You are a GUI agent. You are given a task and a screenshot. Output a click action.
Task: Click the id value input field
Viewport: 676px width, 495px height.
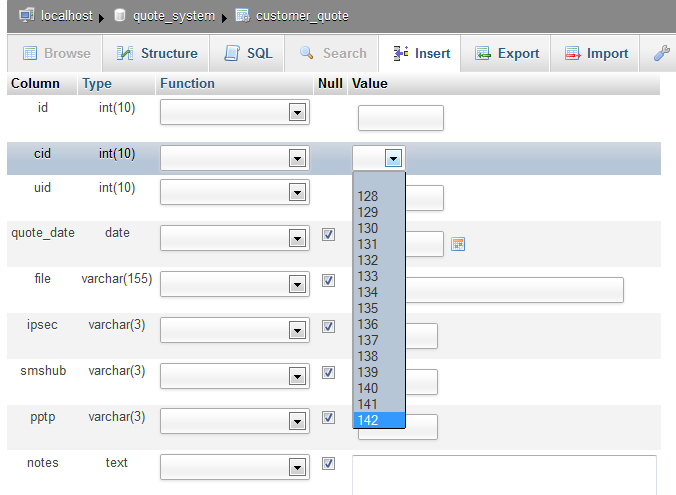coord(400,118)
